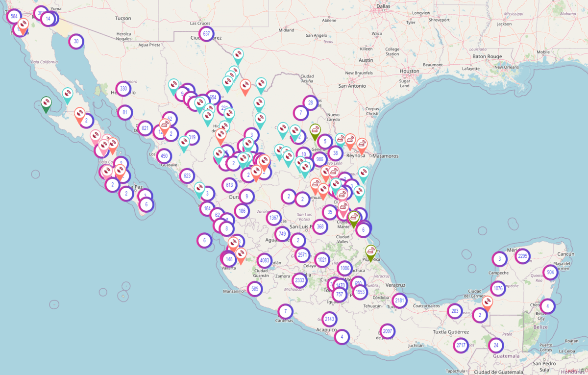The height and width of the screenshot is (375, 588).
Task: Expand the 330 cluster near Hermosillo
Action: coord(123,89)
